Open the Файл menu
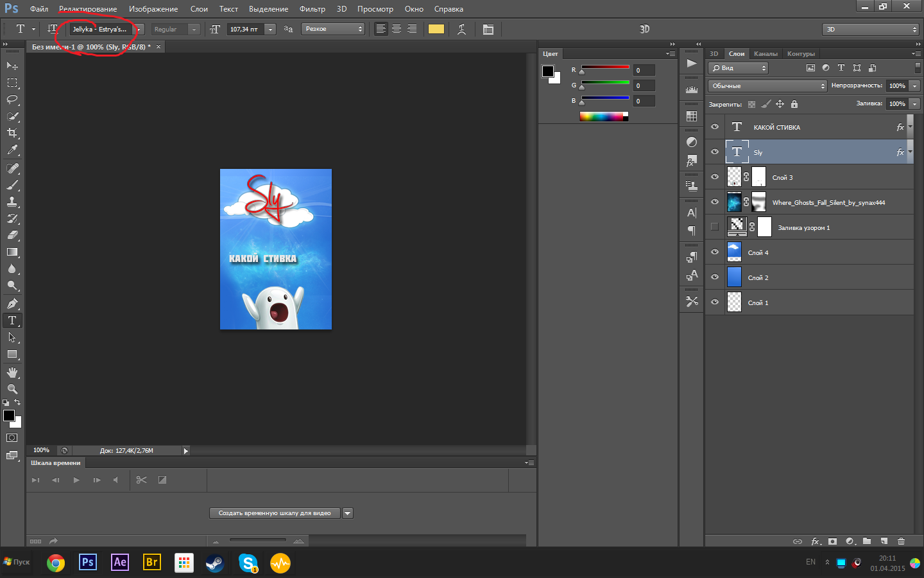924x578 pixels. point(39,9)
